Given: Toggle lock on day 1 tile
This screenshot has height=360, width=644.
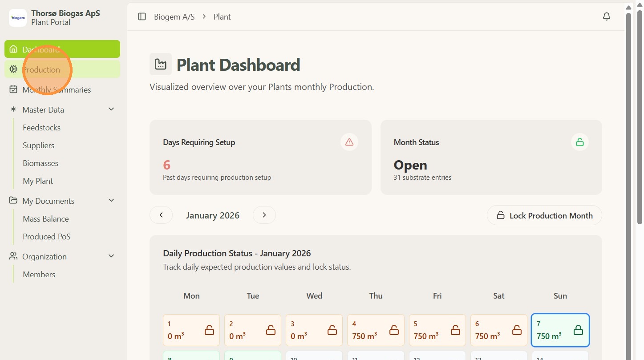Looking at the screenshot, I should click(x=209, y=330).
